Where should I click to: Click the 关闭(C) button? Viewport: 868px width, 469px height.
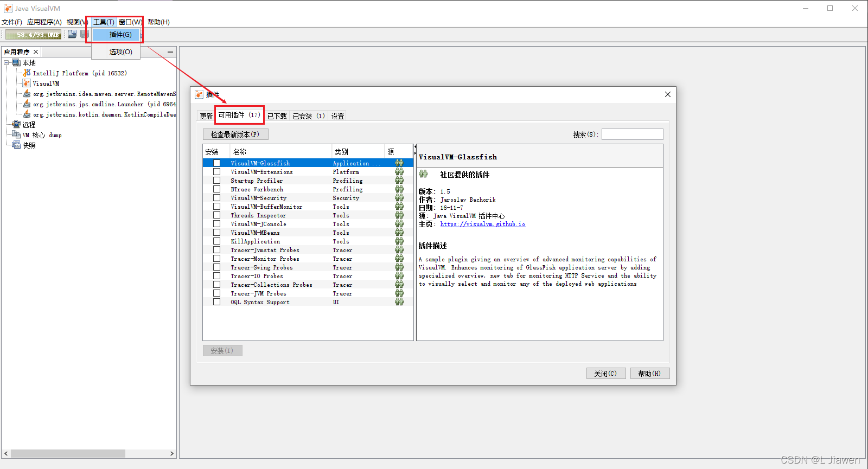pos(606,373)
